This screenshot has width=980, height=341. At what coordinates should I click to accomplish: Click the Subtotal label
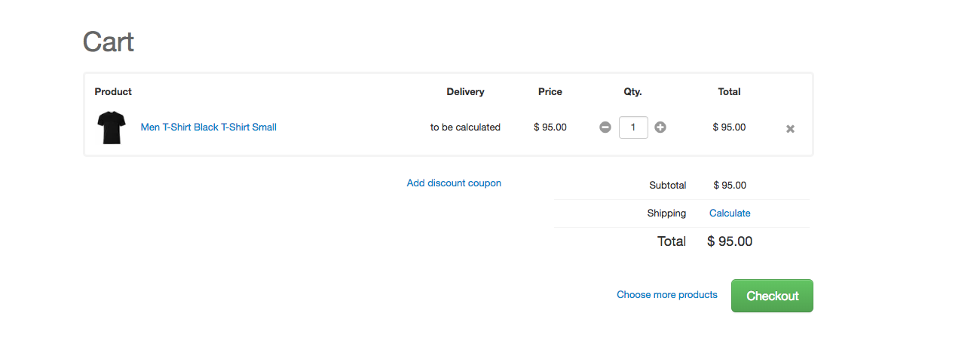(667, 186)
